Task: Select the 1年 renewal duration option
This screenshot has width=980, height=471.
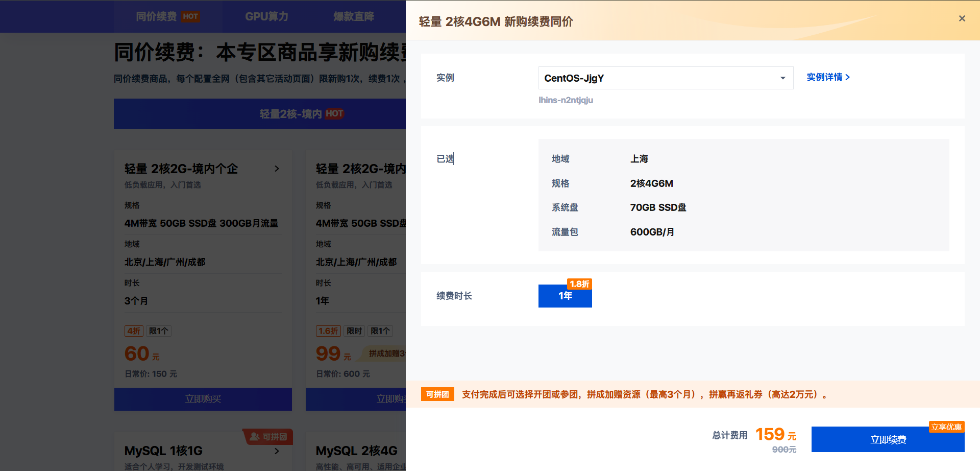Action: tap(565, 296)
